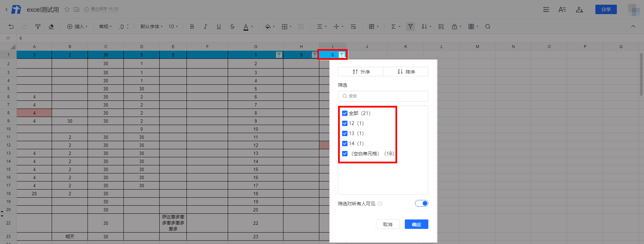Toggle the 筛选对所有人可见 switch off
Viewport: 644px width, 244px height.
(x=421, y=203)
